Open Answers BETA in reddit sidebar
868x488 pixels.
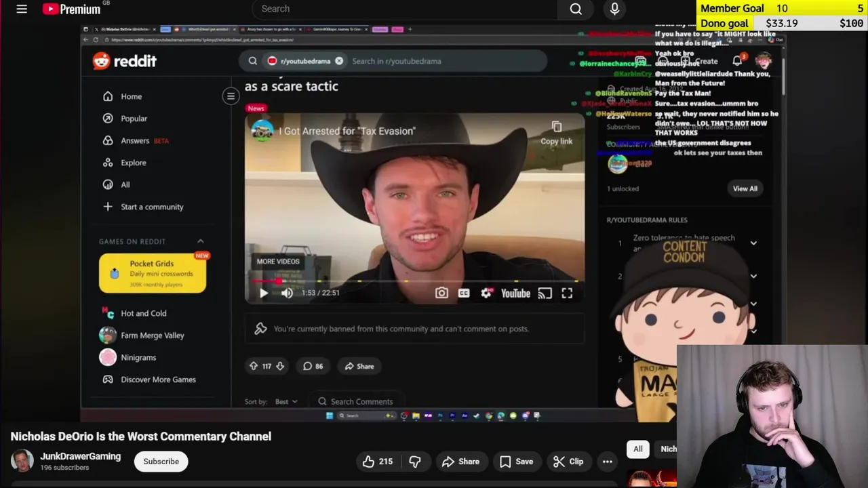coord(135,141)
